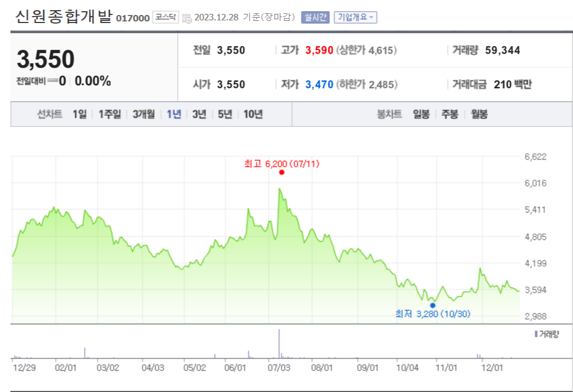The image size is (573, 392).
Task: Click the blue lowest price marker dot
Action: click(x=433, y=305)
